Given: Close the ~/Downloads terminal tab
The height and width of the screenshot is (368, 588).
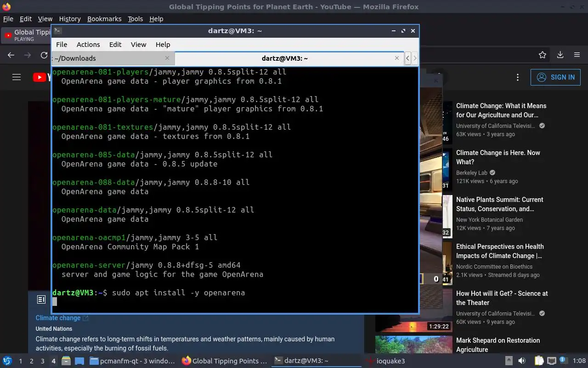Looking at the screenshot, I should 167,58.
